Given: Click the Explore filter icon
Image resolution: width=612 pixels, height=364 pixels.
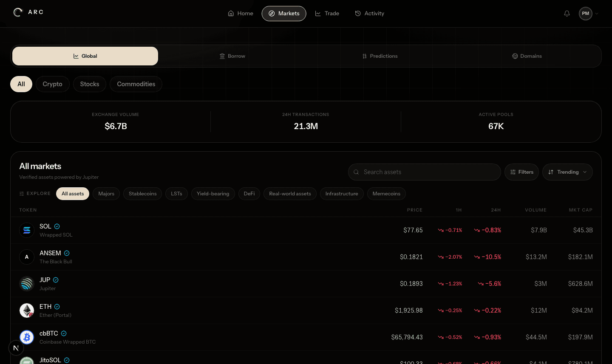Looking at the screenshot, I should coord(22,194).
